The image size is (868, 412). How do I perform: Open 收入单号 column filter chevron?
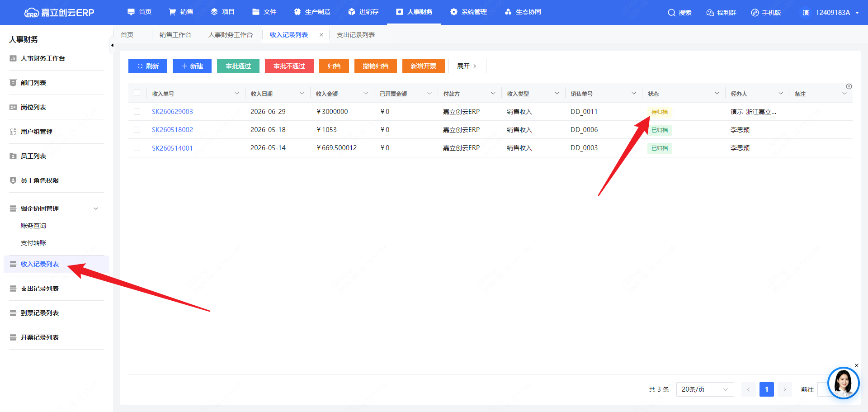pos(237,94)
